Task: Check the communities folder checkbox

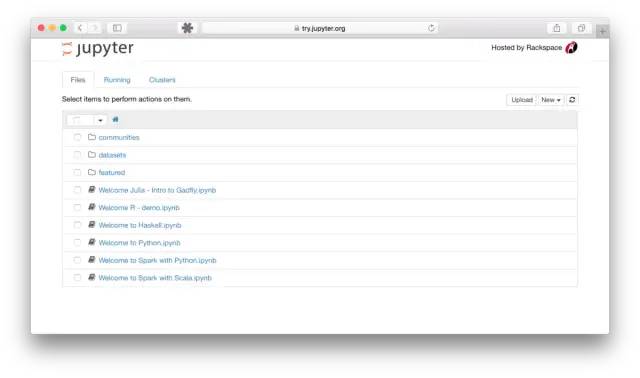Action: [x=77, y=137]
